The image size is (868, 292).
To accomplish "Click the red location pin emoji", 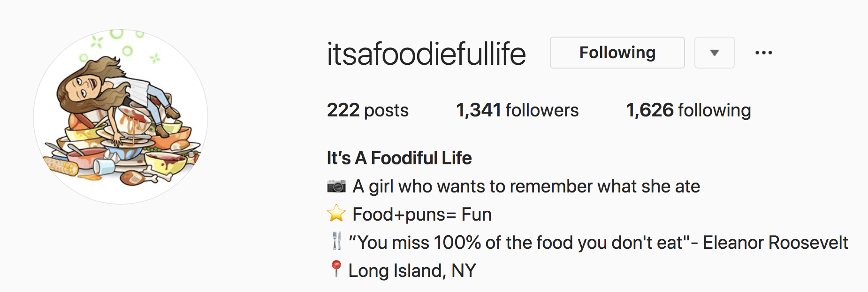I will tap(336, 269).
